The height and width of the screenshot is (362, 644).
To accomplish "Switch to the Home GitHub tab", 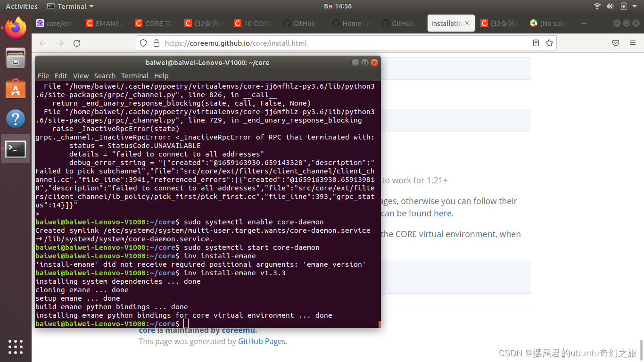I will point(351,23).
